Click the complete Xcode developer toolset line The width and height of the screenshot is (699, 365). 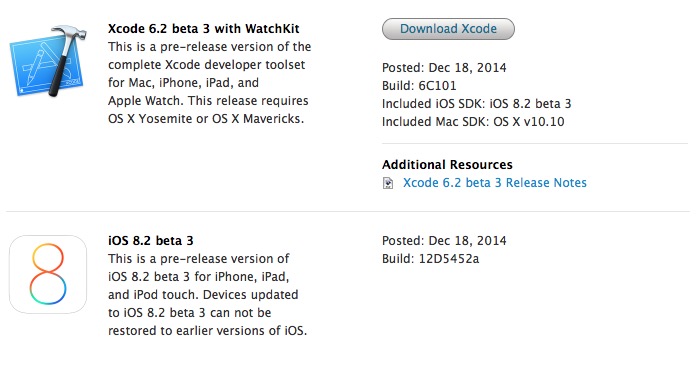(206, 65)
